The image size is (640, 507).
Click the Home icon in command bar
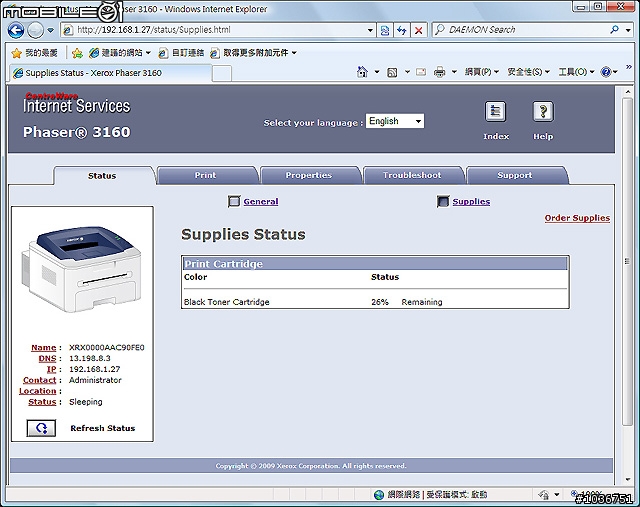pyautogui.click(x=362, y=72)
